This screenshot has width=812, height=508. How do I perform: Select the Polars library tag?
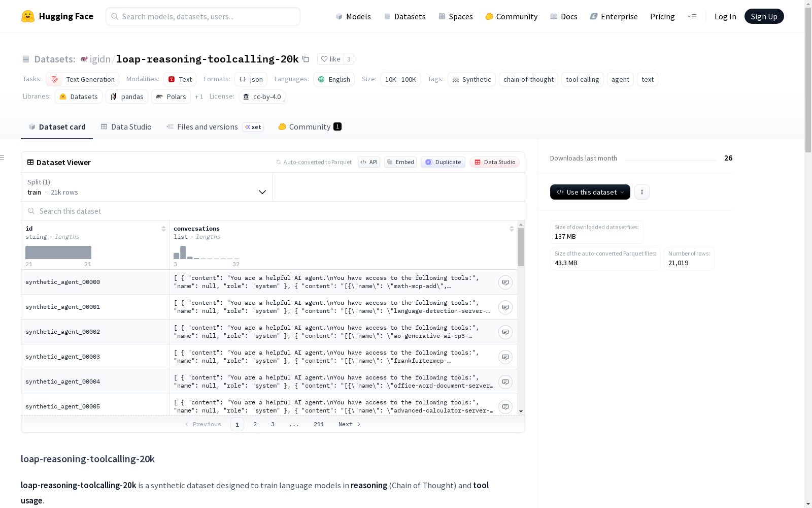pyautogui.click(x=171, y=97)
